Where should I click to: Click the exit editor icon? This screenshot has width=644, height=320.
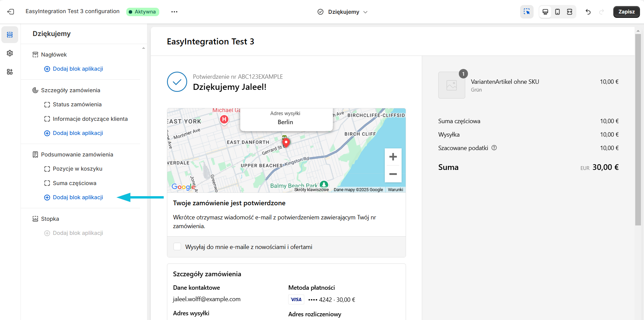11,12
